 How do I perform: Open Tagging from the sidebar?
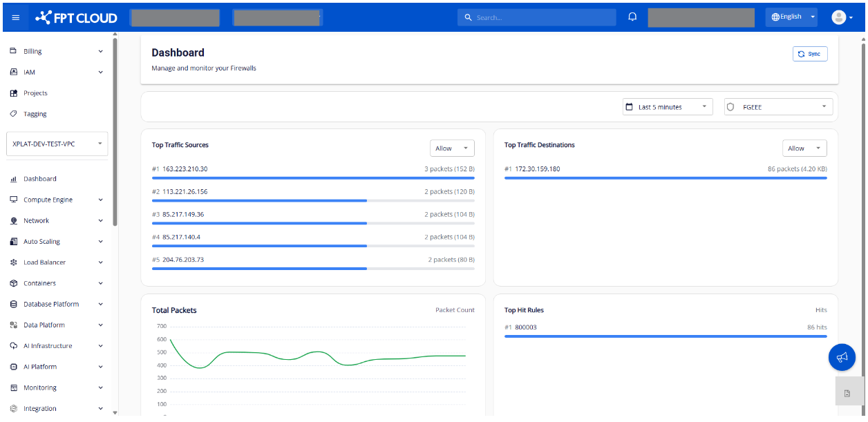35,114
